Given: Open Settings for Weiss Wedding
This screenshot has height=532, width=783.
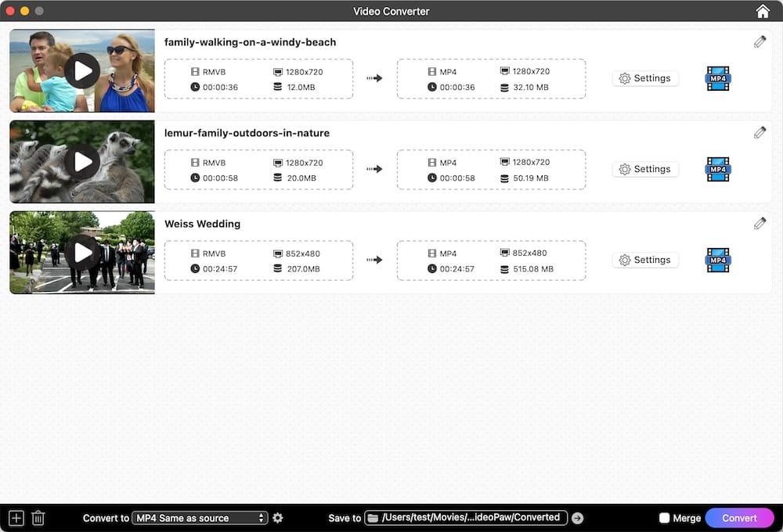Looking at the screenshot, I should pos(645,260).
